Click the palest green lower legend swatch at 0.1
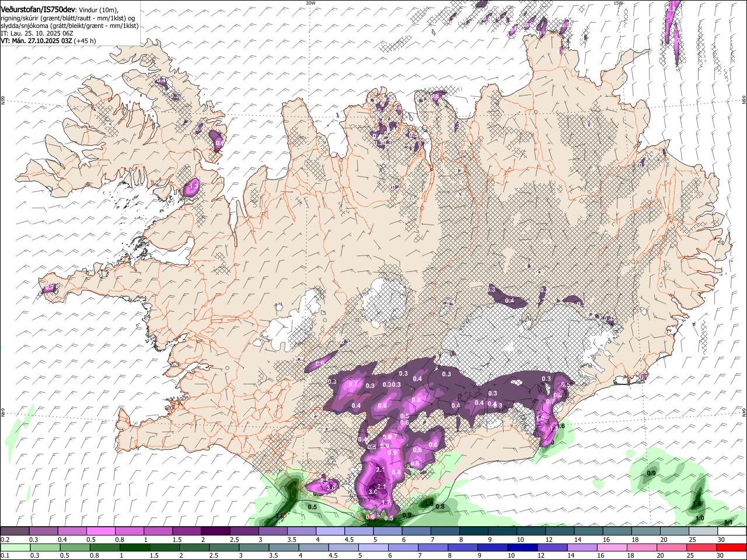This screenshot has width=747, height=560. (15, 548)
